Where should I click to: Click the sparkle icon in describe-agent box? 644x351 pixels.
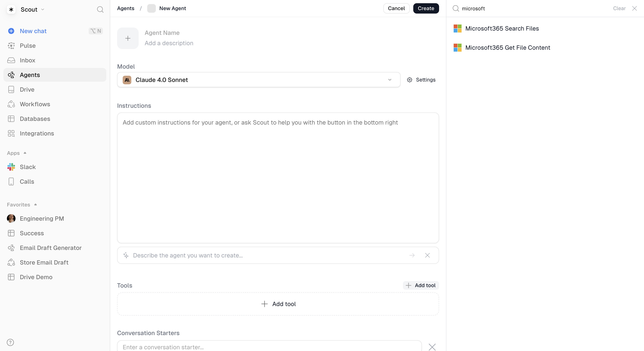(126, 255)
